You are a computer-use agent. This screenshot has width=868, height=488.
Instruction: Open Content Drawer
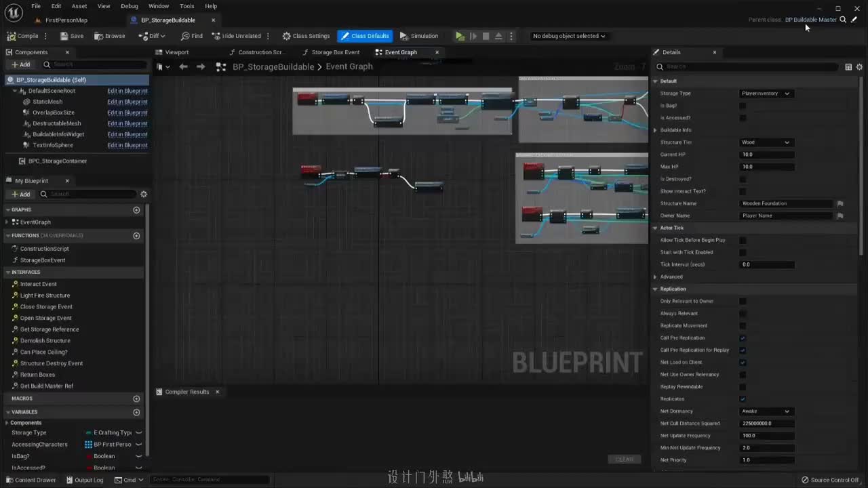(31, 480)
